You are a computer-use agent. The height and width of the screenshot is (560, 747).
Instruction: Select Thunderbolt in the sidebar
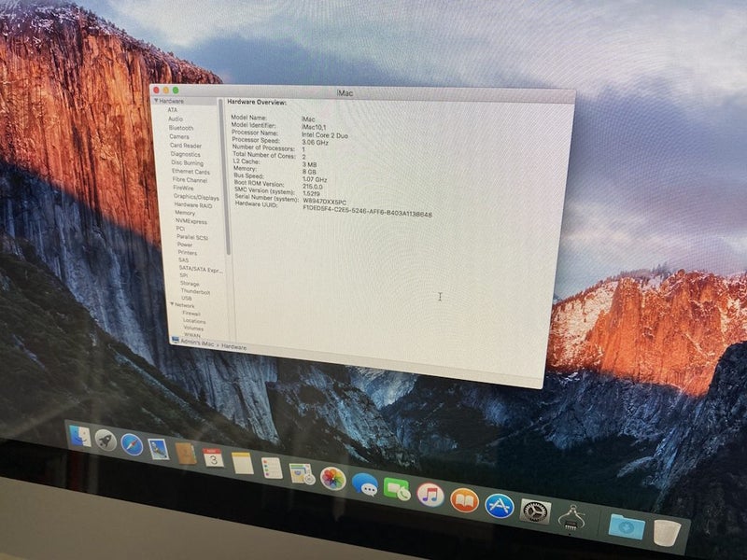click(195, 291)
